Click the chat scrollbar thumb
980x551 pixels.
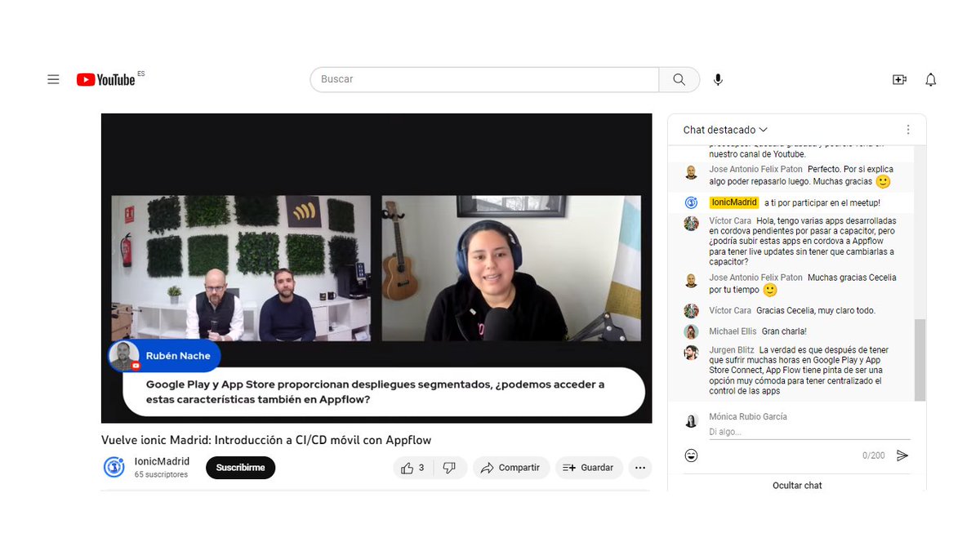coord(920,359)
